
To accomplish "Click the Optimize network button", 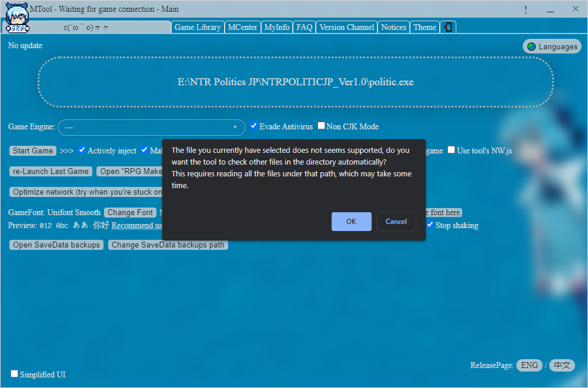I will click(x=86, y=192).
